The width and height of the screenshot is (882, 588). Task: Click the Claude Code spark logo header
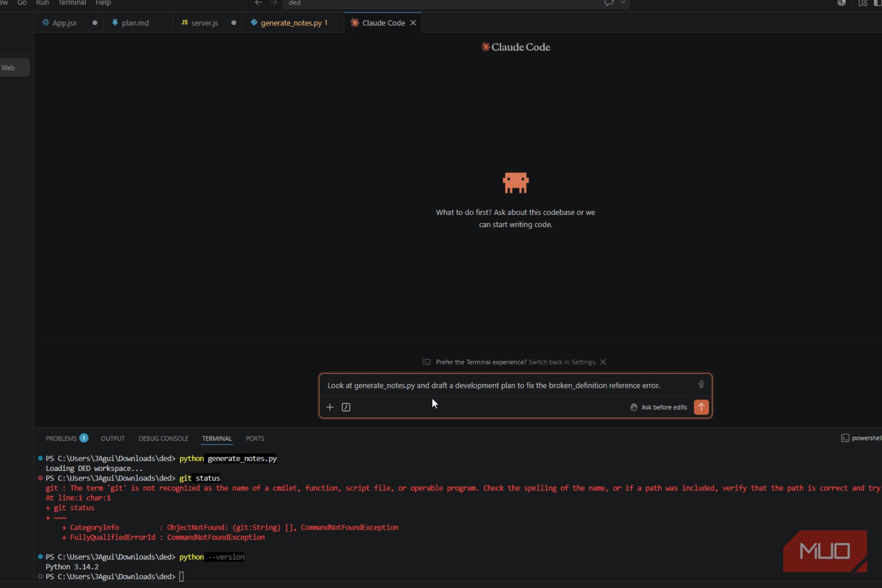(x=515, y=47)
